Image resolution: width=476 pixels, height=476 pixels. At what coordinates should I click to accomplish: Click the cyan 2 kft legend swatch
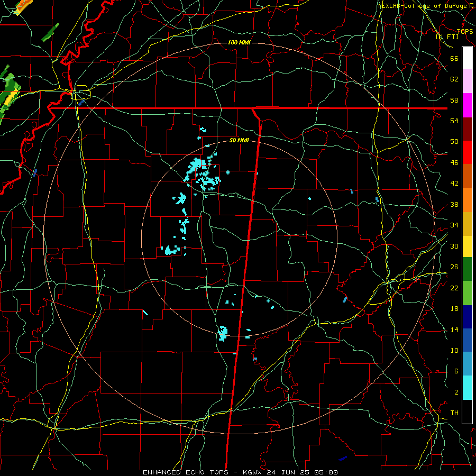467,388
